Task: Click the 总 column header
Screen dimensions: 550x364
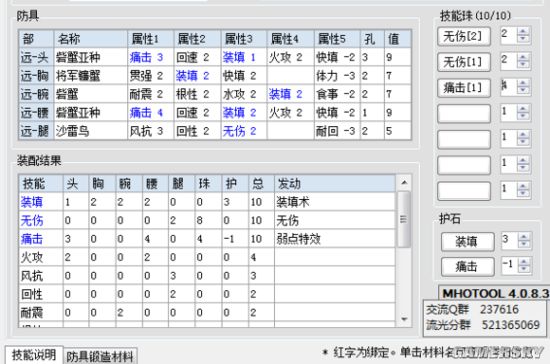Action: (x=261, y=183)
